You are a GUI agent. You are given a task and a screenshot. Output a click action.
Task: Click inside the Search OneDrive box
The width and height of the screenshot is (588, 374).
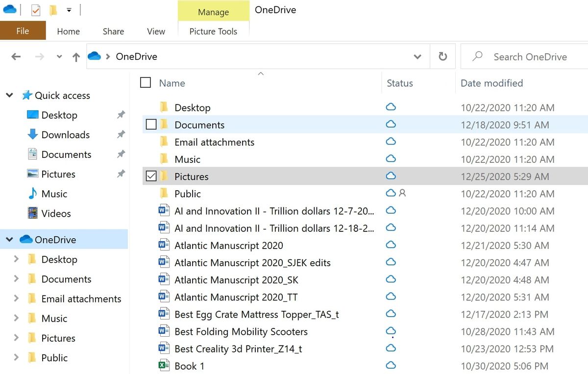coord(529,56)
